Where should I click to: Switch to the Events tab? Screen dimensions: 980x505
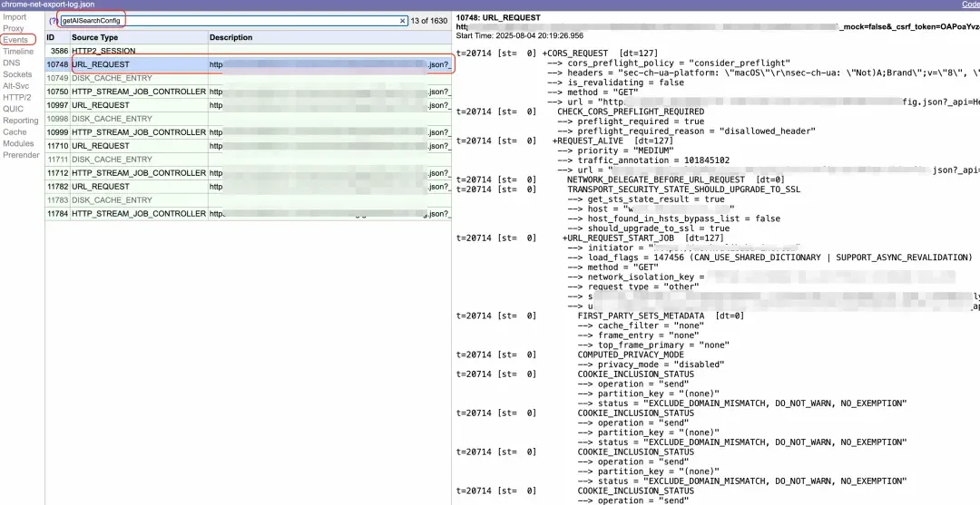click(15, 39)
